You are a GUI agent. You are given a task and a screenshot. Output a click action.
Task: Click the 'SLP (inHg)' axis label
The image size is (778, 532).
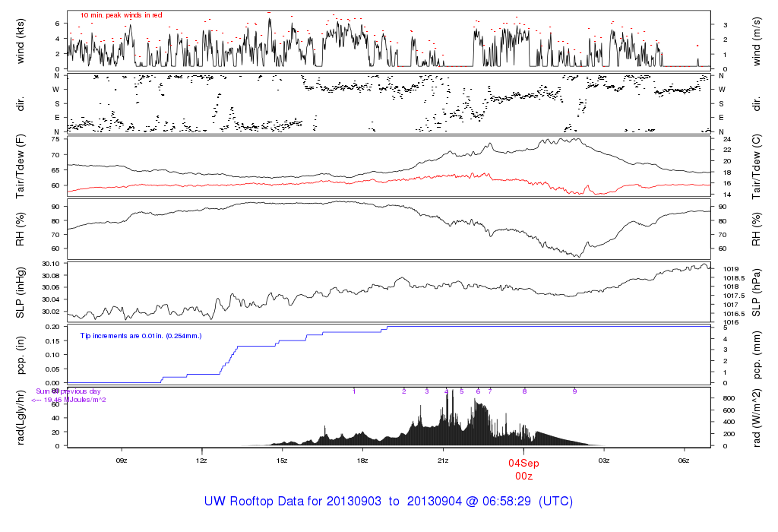[x=21, y=293]
